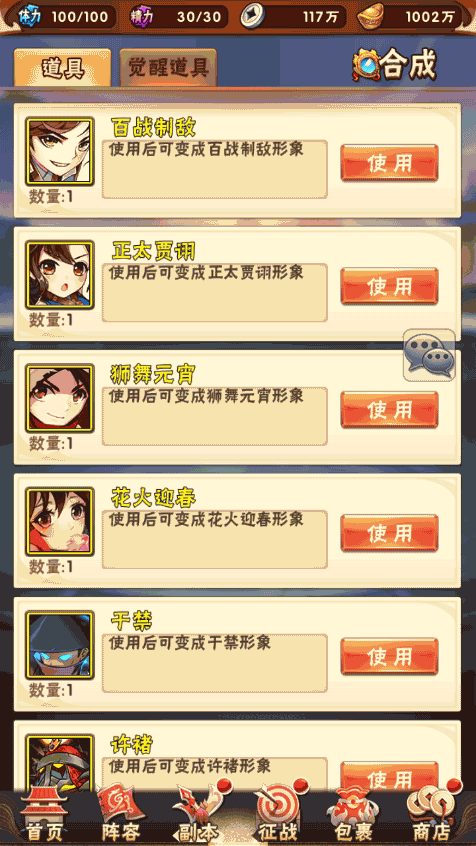
Task: Use the 于禁 item
Action: pyautogui.click(x=389, y=656)
